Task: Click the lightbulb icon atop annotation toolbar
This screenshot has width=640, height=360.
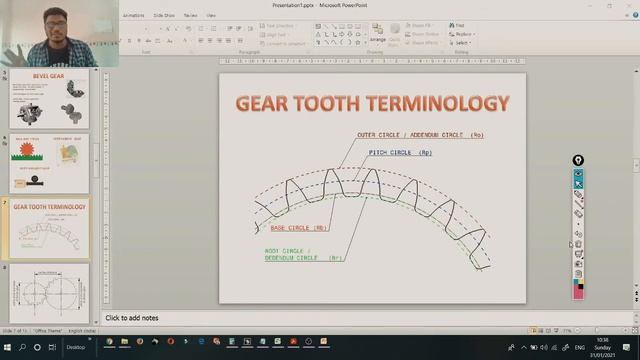Action: pyautogui.click(x=578, y=160)
